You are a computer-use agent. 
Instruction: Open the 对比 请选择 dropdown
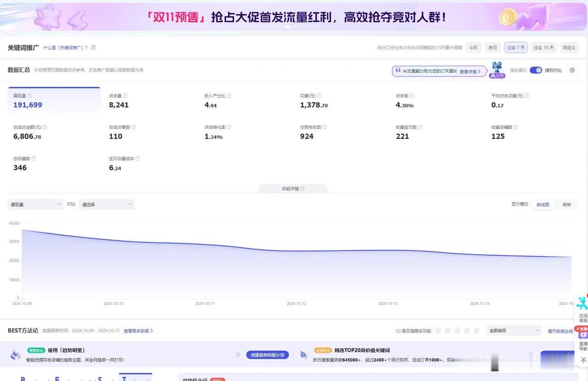point(107,204)
